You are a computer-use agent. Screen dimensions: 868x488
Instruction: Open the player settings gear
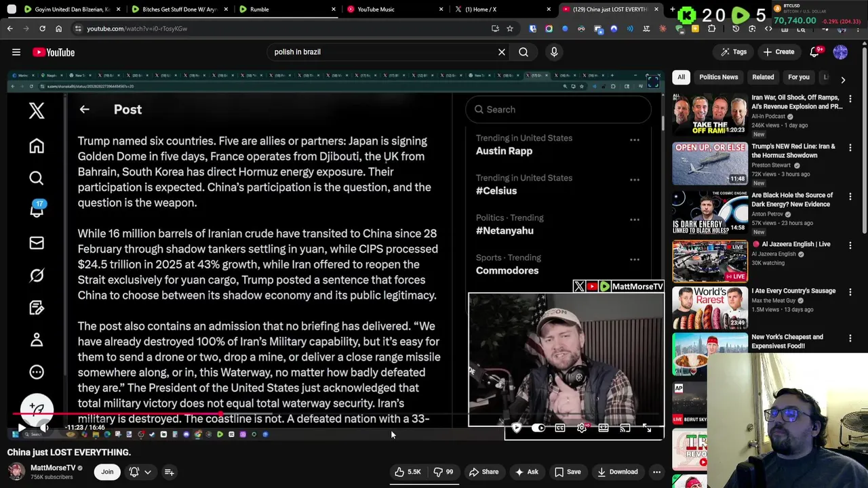pos(582,428)
